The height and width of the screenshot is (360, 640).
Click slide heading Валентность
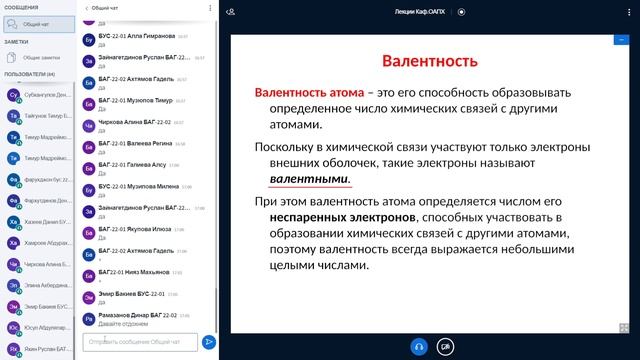pyautogui.click(x=430, y=61)
